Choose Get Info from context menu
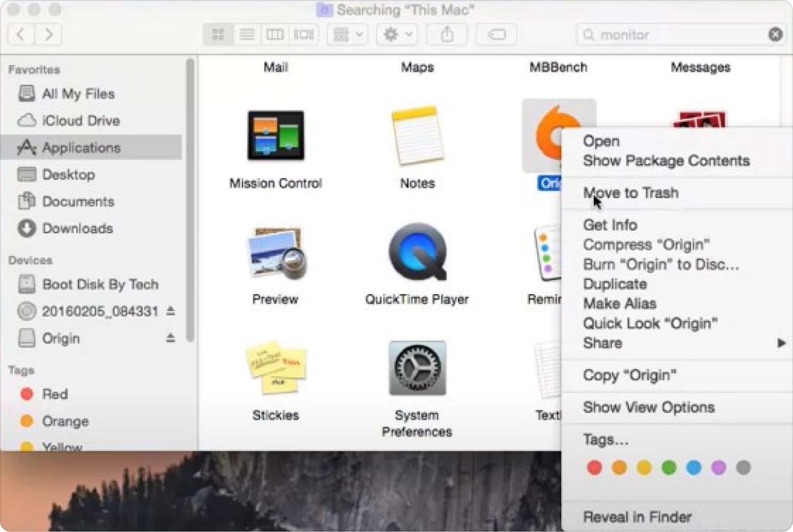The height and width of the screenshot is (532, 793). (610, 225)
